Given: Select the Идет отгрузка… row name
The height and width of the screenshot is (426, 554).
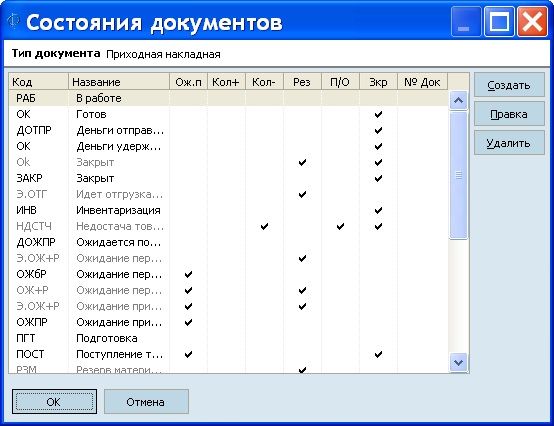Looking at the screenshot, I should click(x=119, y=194).
